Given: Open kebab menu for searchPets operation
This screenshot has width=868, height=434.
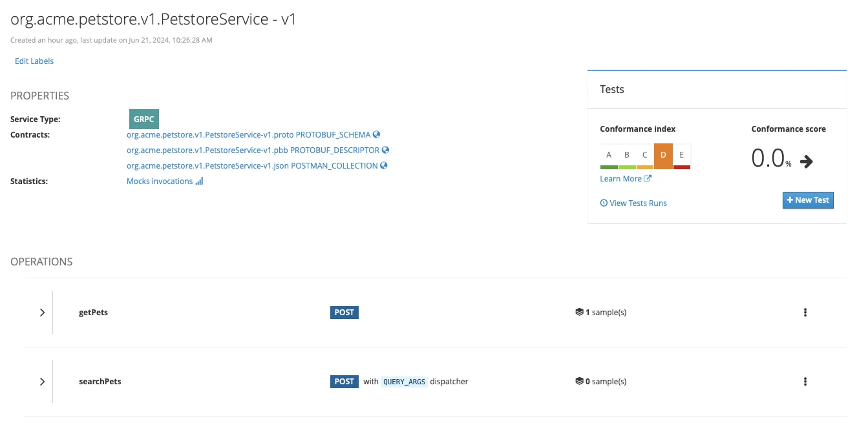Looking at the screenshot, I should click(x=805, y=382).
